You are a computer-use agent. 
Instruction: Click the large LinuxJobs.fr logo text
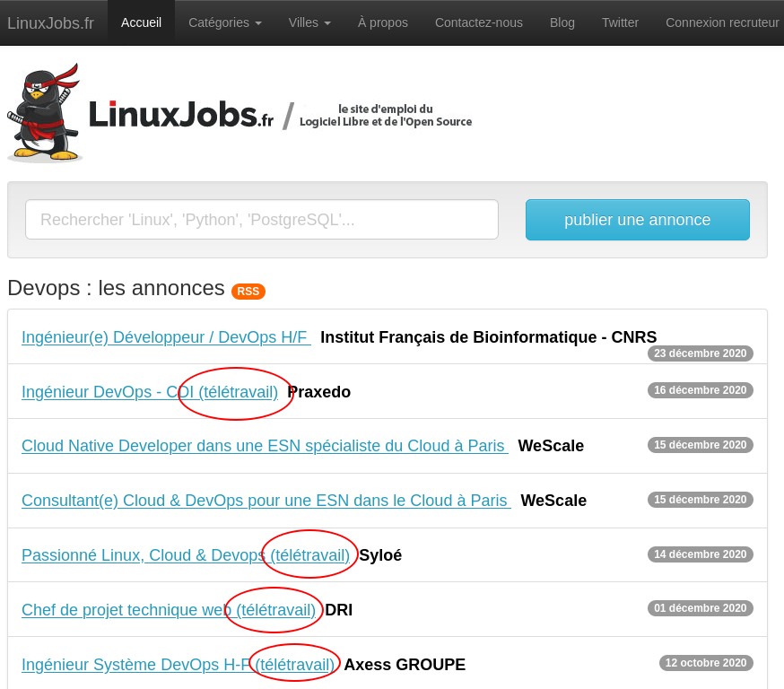(181, 114)
